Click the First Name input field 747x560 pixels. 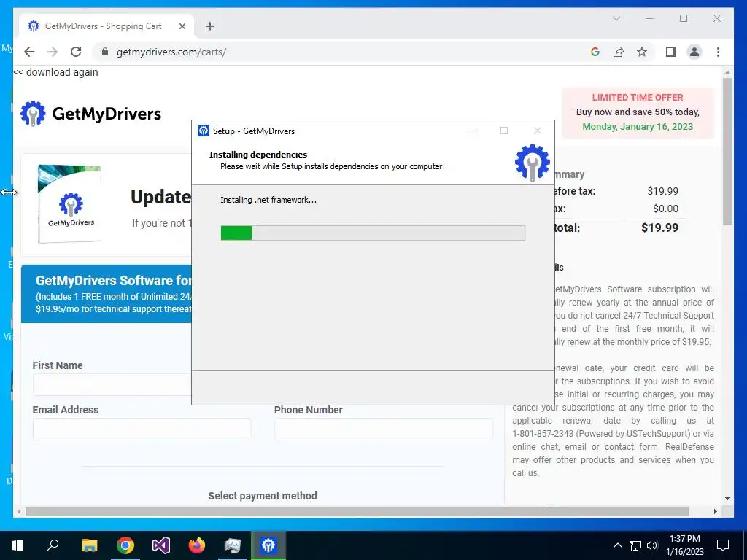[112, 385]
